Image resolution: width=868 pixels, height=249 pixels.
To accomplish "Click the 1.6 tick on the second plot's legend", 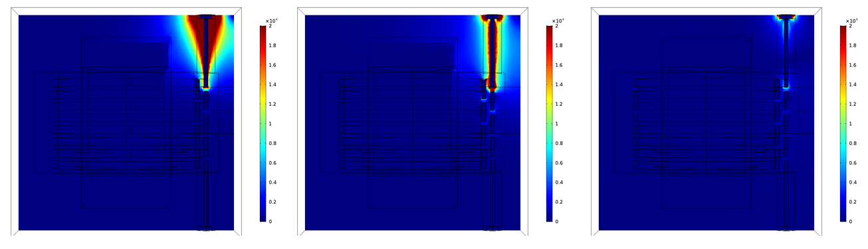I will [559, 65].
